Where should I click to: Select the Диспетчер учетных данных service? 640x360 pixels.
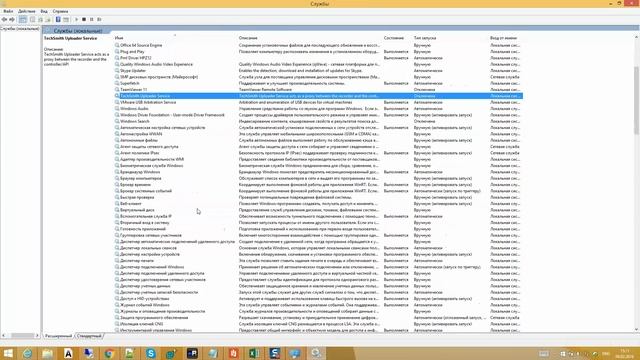(145, 286)
